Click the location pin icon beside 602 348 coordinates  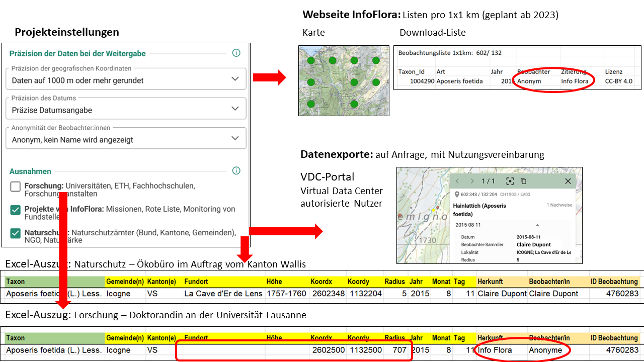point(457,195)
